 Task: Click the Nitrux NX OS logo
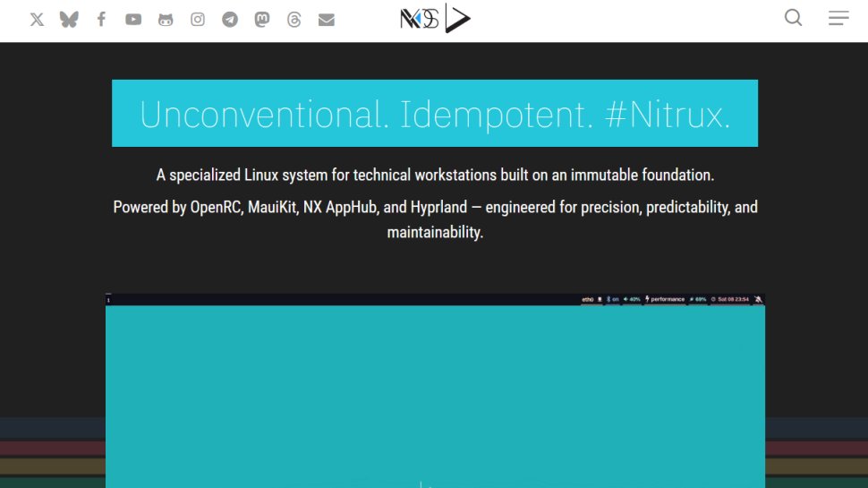(x=435, y=18)
